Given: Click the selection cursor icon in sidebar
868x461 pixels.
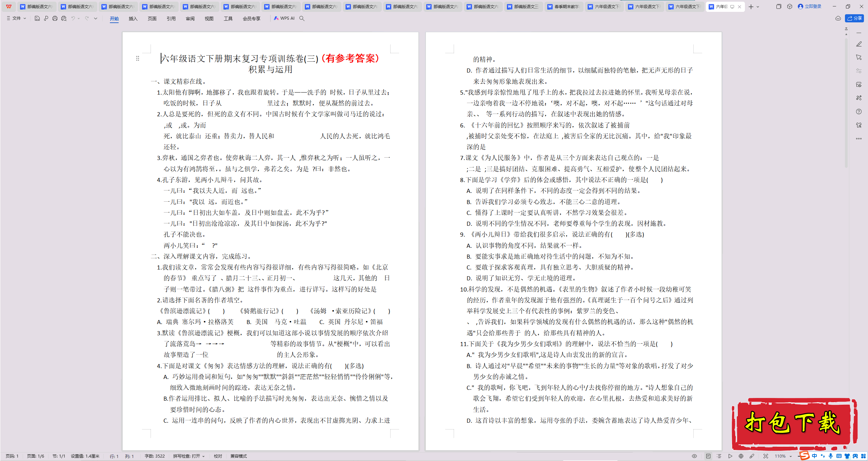Looking at the screenshot, I should coord(859,57).
